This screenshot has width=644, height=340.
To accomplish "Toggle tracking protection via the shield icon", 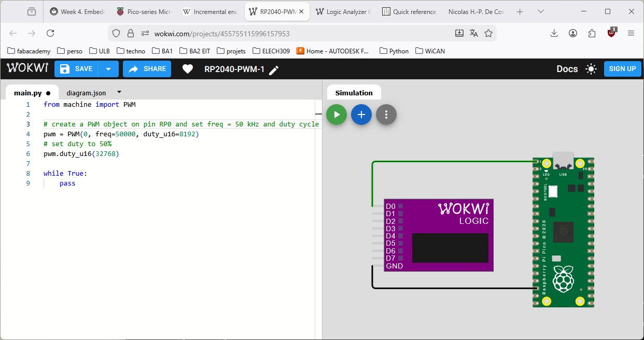I will (x=116, y=33).
